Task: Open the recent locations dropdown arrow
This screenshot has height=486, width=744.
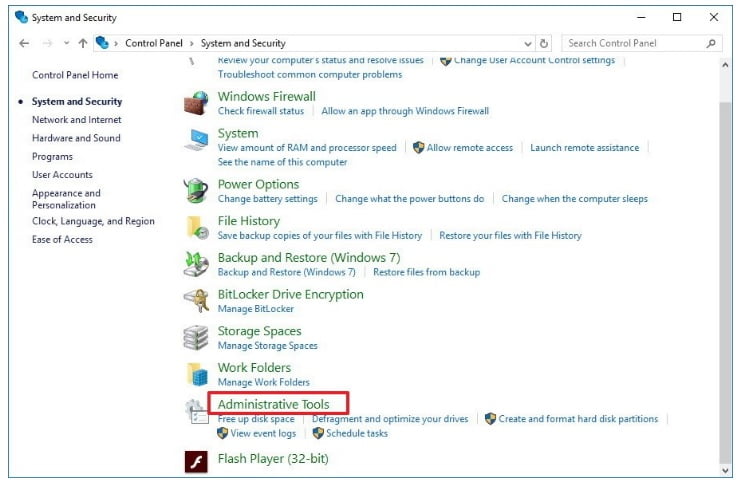Action: pos(66,44)
